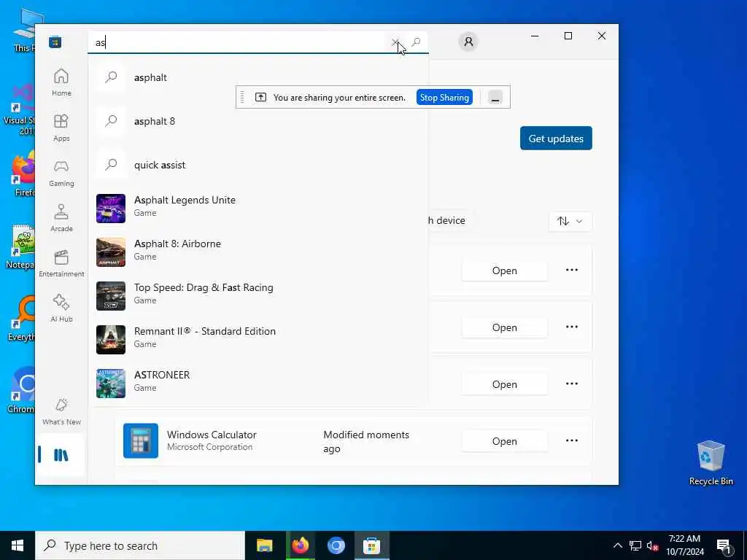Click the taskbar clock and date
This screenshot has width=747, height=560.
[x=684, y=545]
